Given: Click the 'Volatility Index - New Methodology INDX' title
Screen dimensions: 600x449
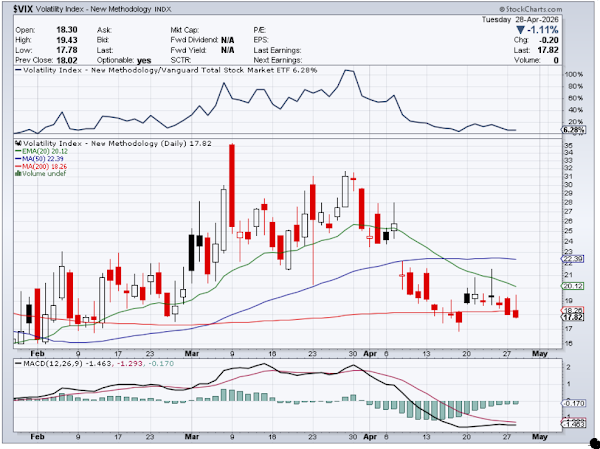Looking at the screenshot, I should 104,10.
